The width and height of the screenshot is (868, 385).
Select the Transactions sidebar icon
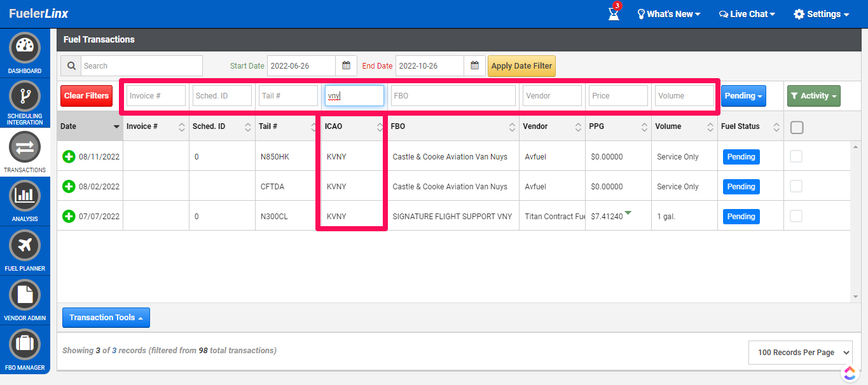point(25,147)
